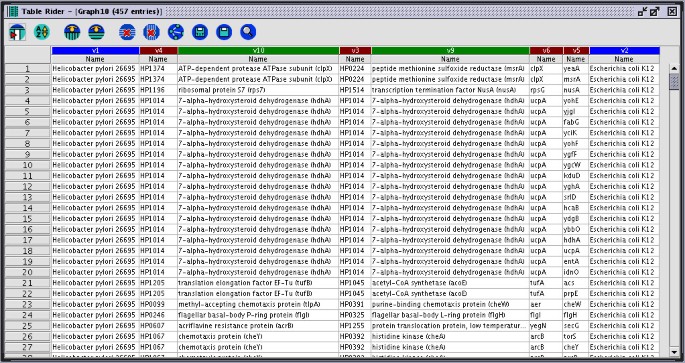The height and width of the screenshot is (363, 685).
Task: Click the delete columns red-X icon
Action: (151, 32)
